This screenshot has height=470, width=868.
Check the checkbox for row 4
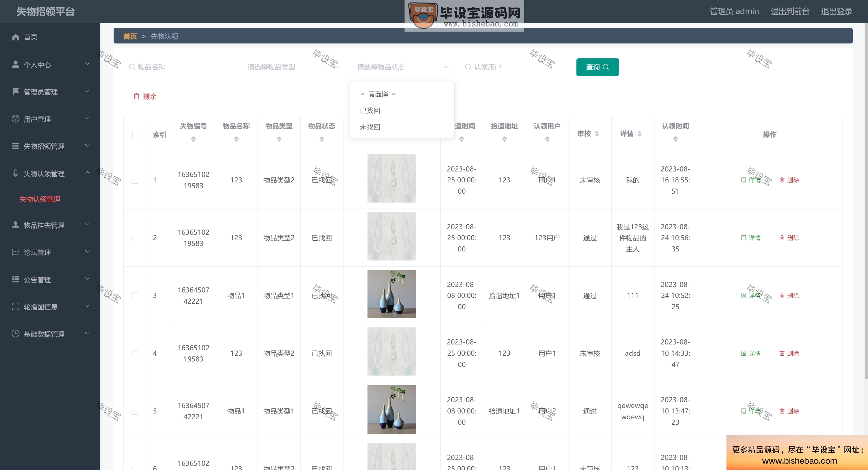point(135,353)
